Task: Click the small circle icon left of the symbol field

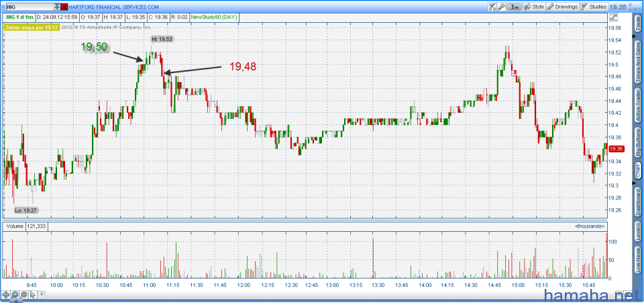Action: [3, 7]
